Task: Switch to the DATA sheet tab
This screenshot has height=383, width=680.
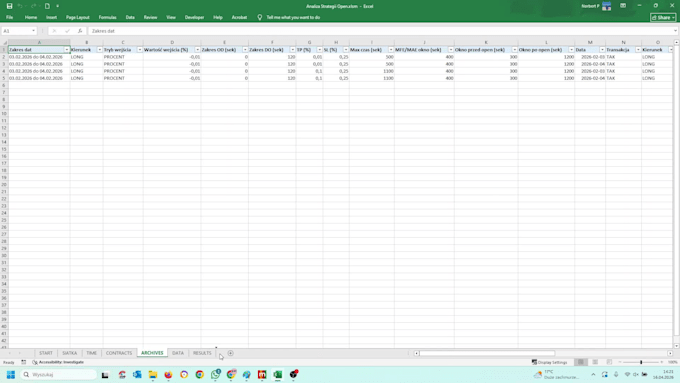Action: click(x=178, y=353)
